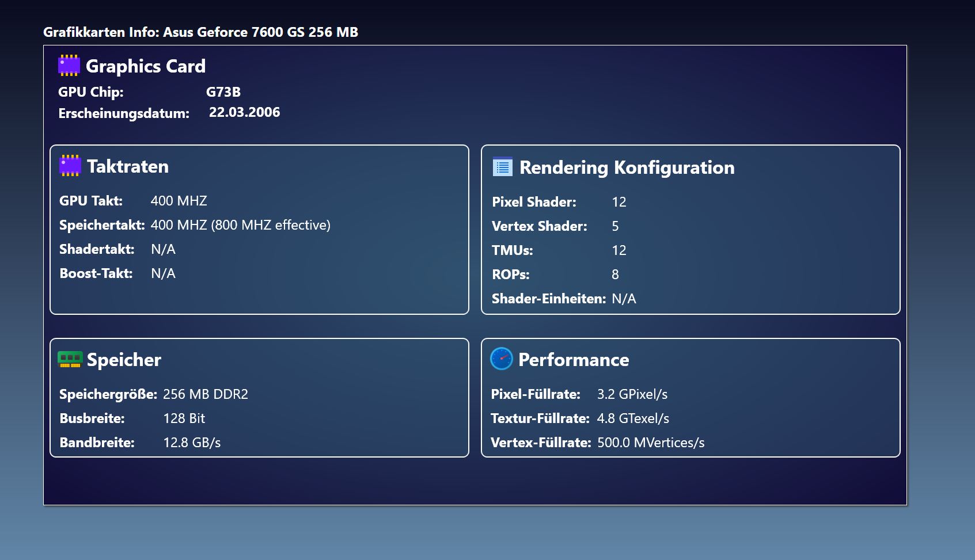This screenshot has width=975, height=560.
Task: Click the chip icon next to Taktraten
Action: pos(70,166)
